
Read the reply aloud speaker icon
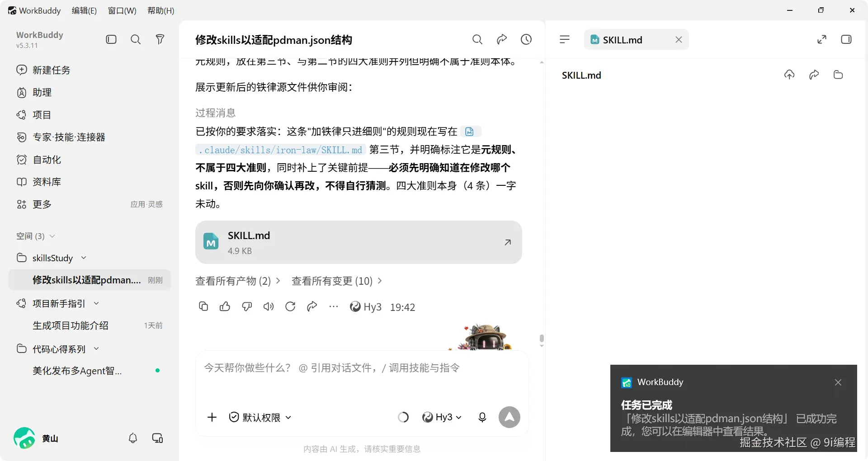pos(269,306)
